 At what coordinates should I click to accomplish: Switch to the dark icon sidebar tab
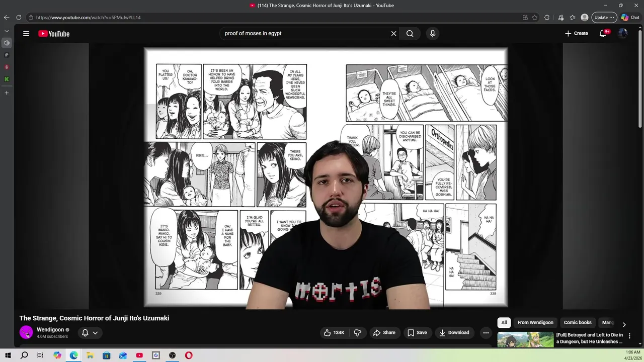coord(7,55)
